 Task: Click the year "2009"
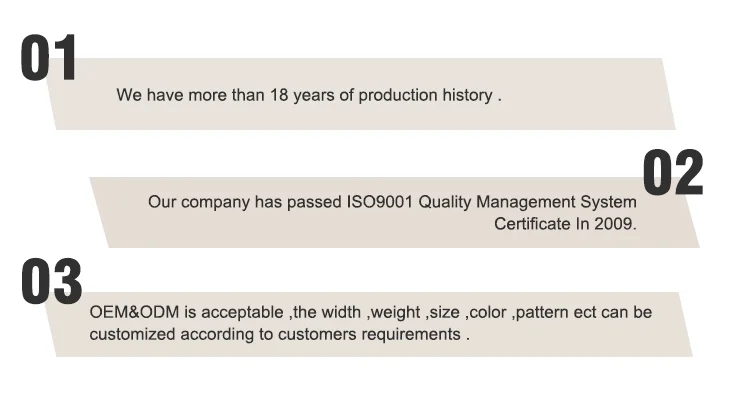(612, 224)
